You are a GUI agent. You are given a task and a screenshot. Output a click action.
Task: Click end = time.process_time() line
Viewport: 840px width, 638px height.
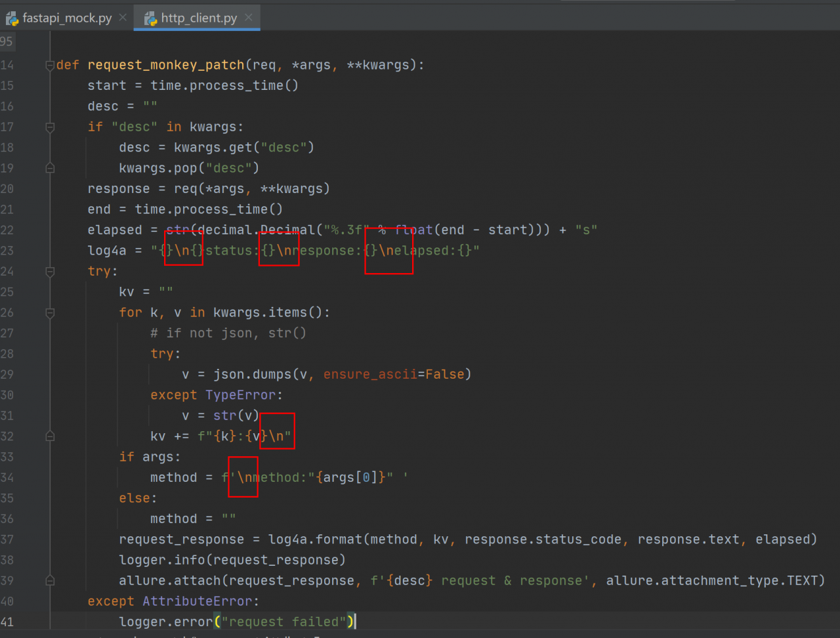pyautogui.click(x=185, y=209)
